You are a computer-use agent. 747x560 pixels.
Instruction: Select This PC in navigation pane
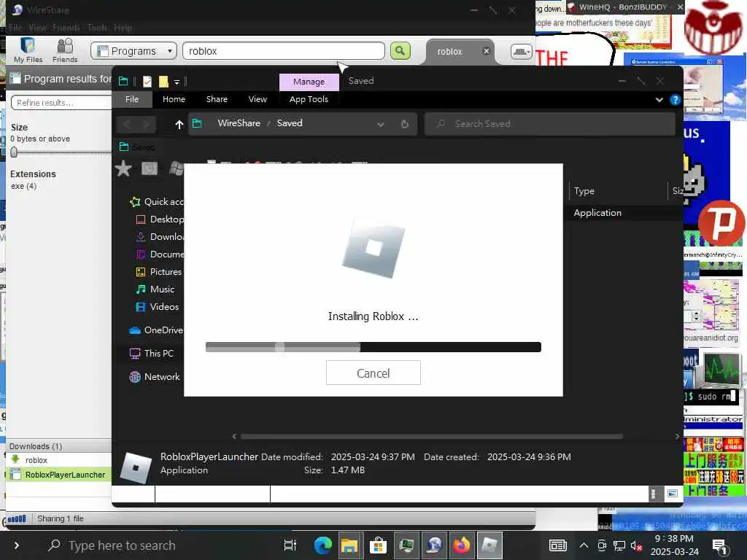152,354
